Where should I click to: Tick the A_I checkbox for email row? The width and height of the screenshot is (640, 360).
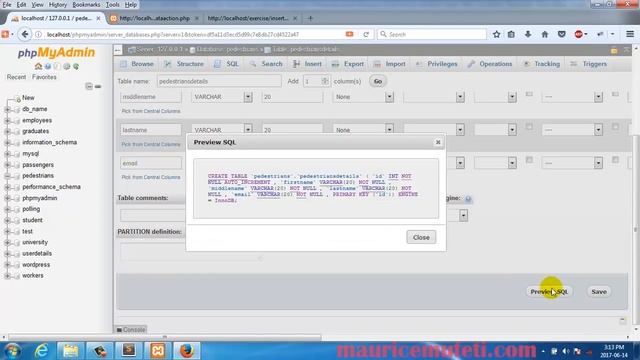615,160
